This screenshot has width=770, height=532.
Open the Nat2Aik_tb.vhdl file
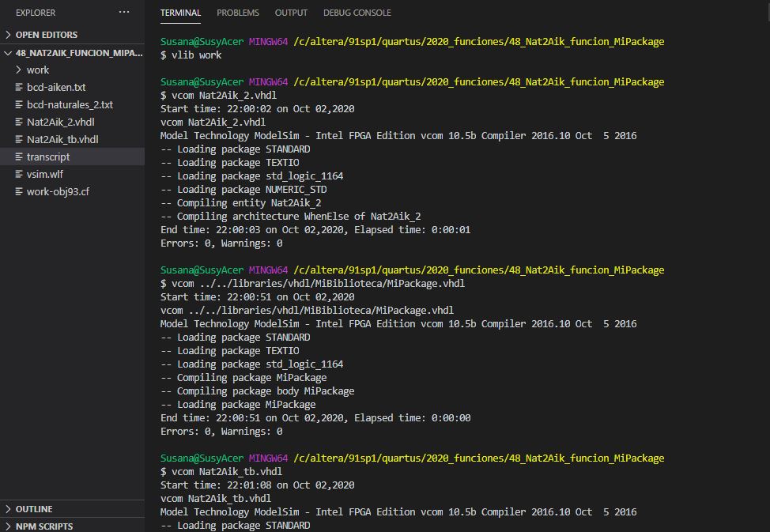[x=62, y=139]
